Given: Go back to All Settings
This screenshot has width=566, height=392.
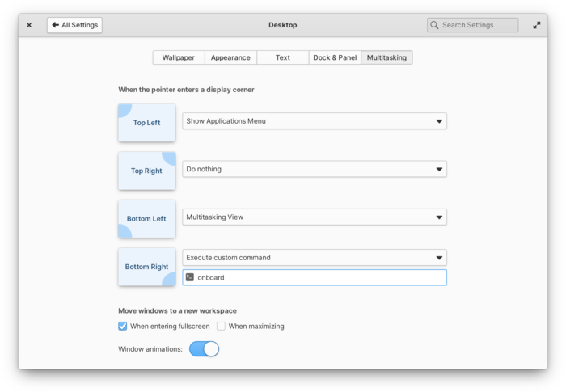Looking at the screenshot, I should pyautogui.click(x=74, y=25).
